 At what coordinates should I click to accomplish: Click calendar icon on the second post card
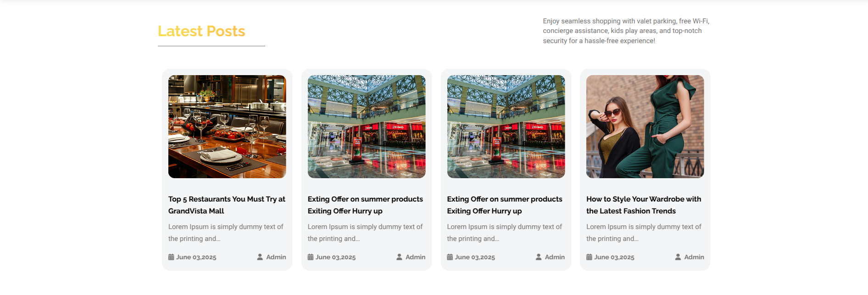311,257
